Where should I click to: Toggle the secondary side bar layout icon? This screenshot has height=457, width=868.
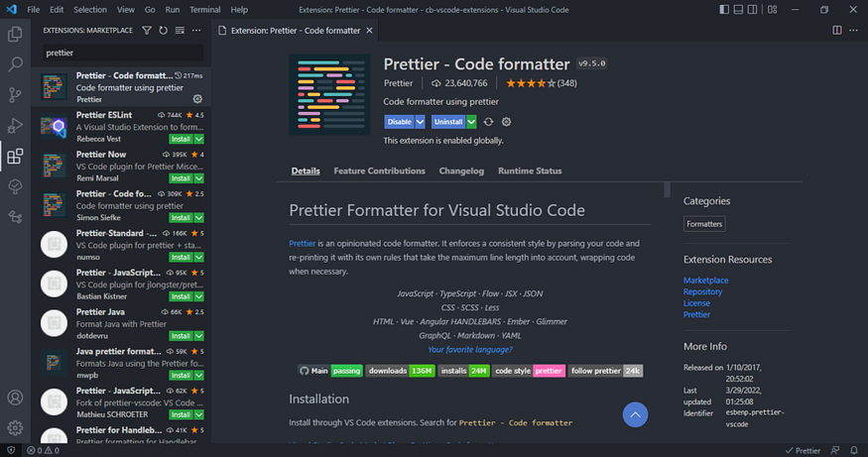pyautogui.click(x=752, y=9)
